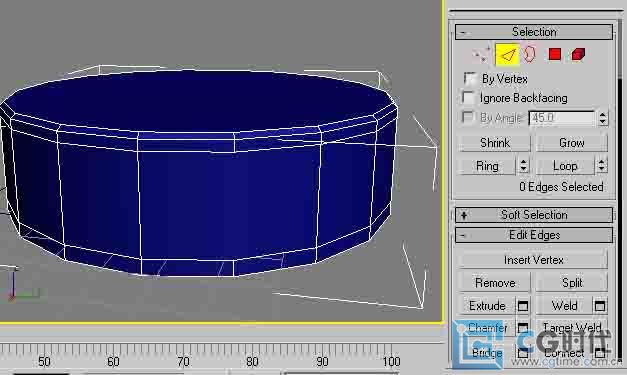
Task: Click the Remove button
Action: 495,283
